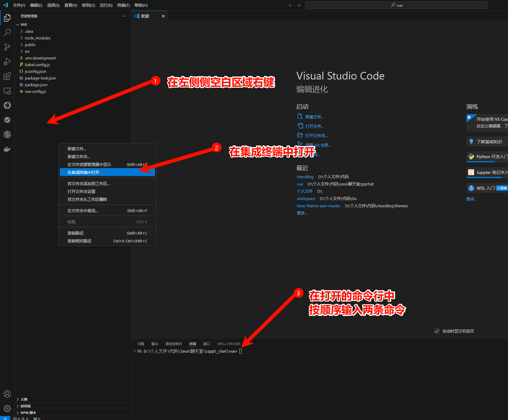Expand the 时间线 section
508x420 pixels.
73,406
